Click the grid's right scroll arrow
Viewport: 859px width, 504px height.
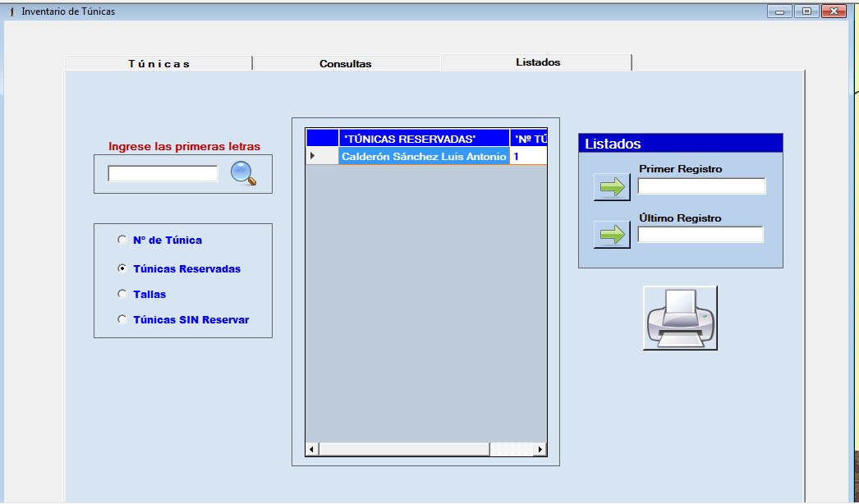(x=540, y=450)
